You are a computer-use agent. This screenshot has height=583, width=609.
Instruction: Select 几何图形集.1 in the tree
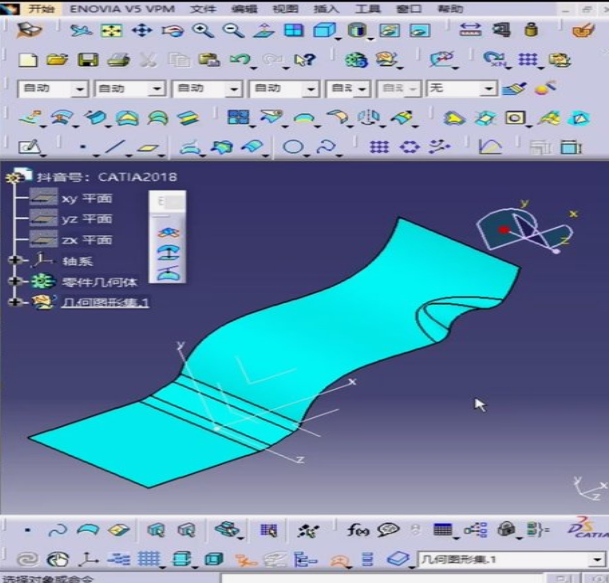[x=105, y=302]
